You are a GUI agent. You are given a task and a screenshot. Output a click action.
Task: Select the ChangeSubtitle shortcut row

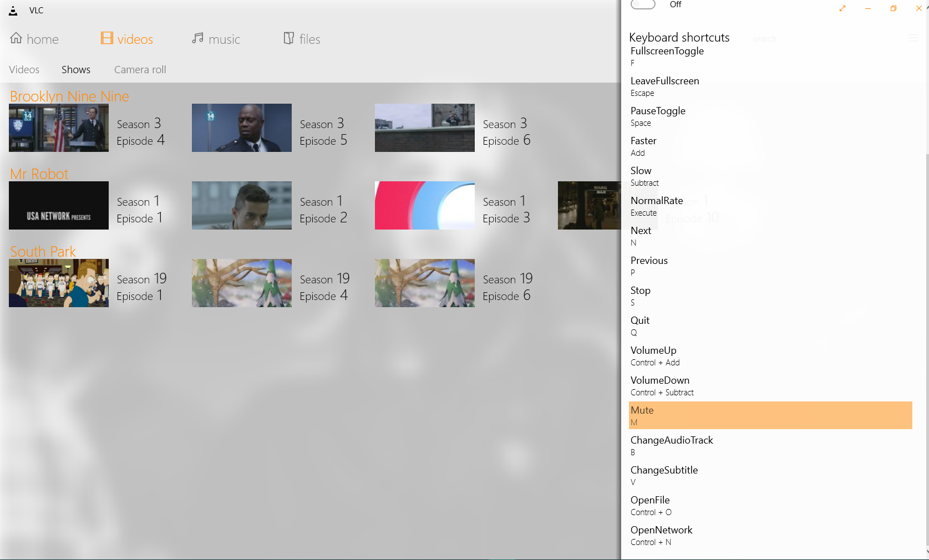click(770, 475)
